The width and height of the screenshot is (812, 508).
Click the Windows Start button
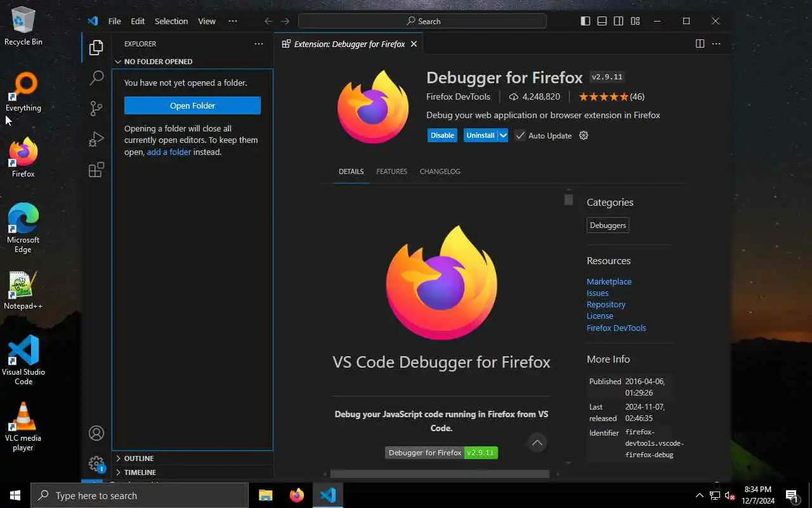pyautogui.click(x=15, y=495)
